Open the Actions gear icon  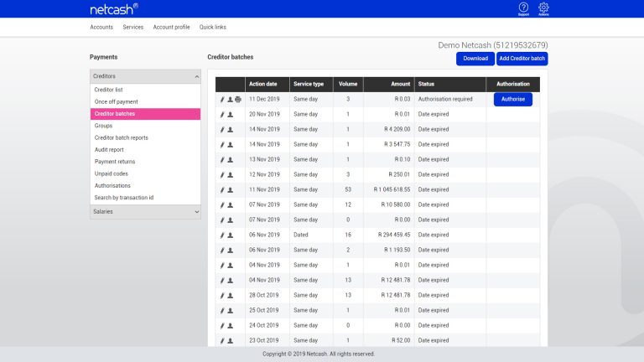[543, 8]
